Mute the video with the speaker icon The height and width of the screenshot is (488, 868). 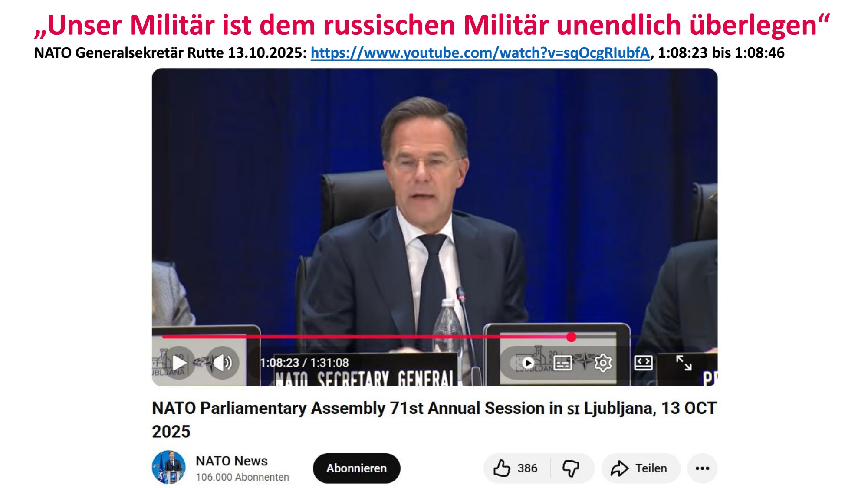pos(223,363)
